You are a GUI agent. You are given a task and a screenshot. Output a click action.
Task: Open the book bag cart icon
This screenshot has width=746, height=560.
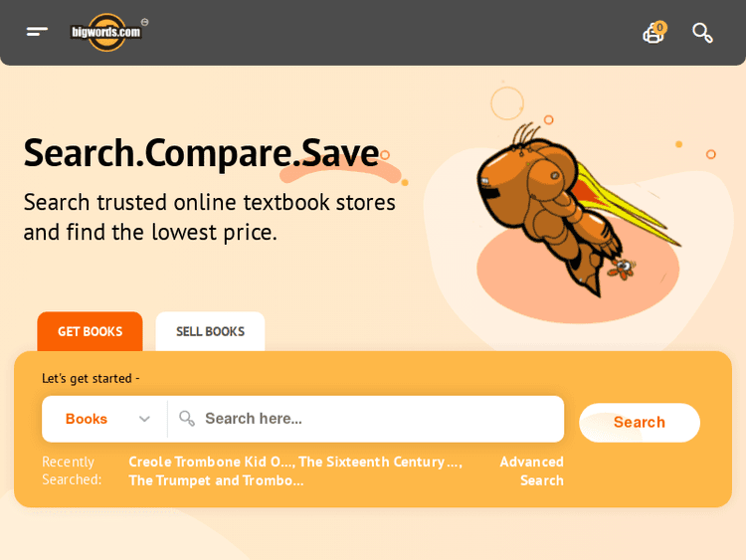click(653, 33)
